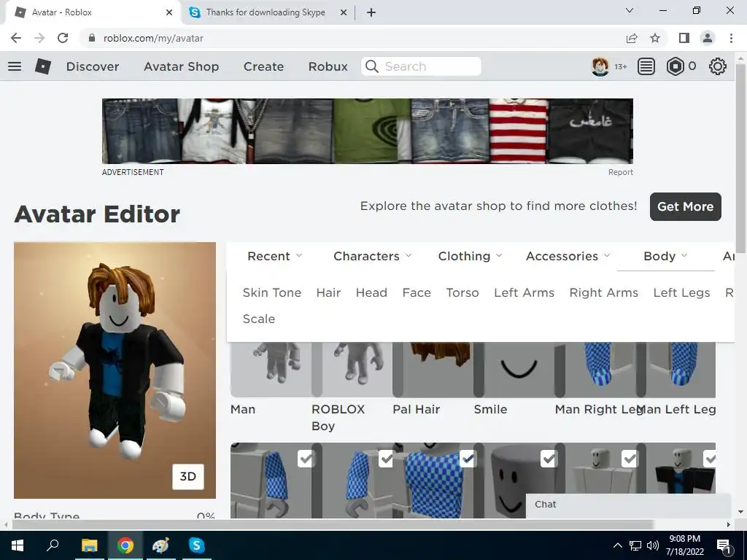Click into the Roblox Search field
Screen dimensions: 747x560
421,66
